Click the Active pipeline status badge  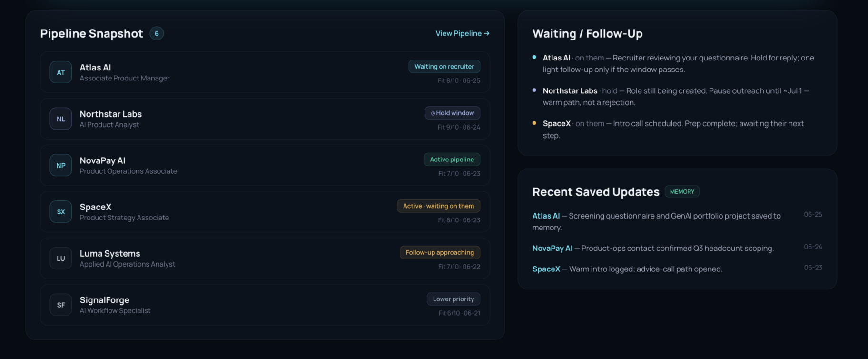coord(452,160)
